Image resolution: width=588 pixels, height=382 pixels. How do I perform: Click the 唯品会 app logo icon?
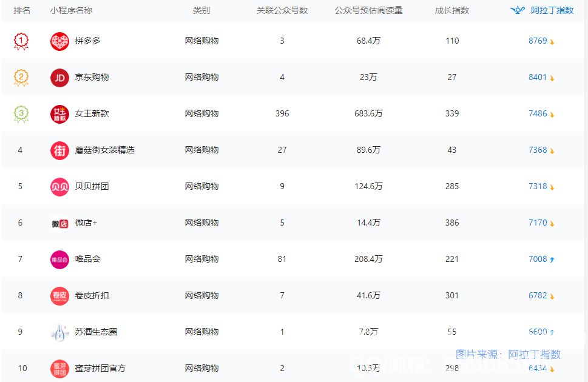pos(59,260)
